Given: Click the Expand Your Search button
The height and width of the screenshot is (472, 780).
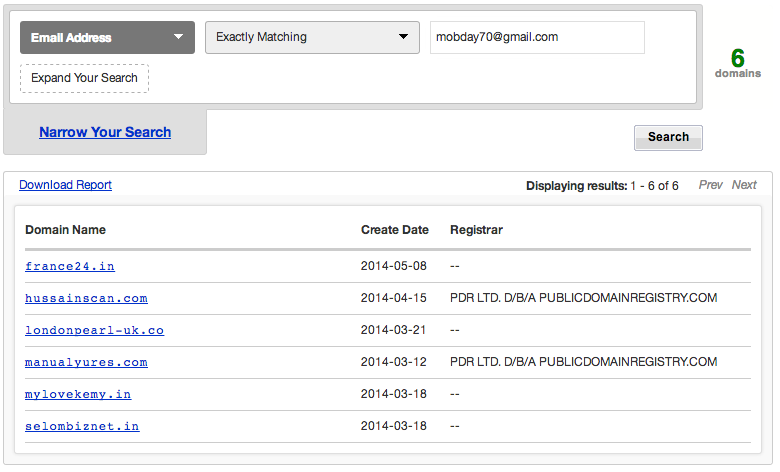Looking at the screenshot, I should 85,79.
